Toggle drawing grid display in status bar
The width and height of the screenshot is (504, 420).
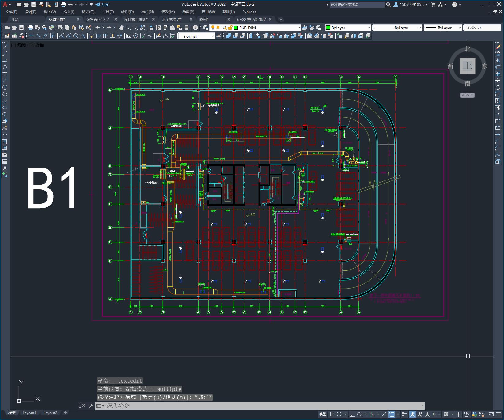[332, 414]
